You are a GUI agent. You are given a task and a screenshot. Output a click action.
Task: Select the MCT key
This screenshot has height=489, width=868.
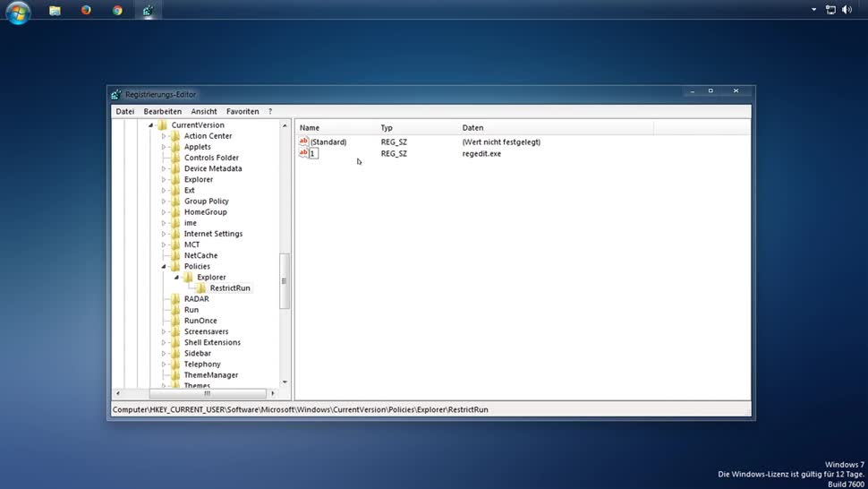point(192,244)
